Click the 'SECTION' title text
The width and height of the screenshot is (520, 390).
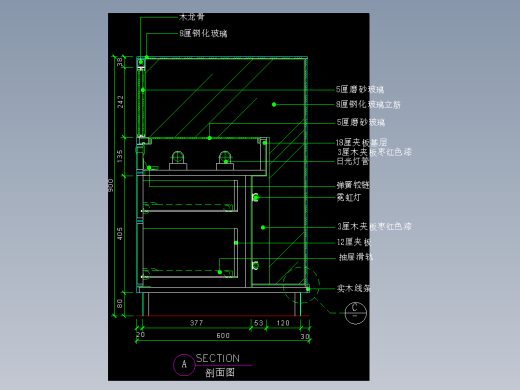218,358
